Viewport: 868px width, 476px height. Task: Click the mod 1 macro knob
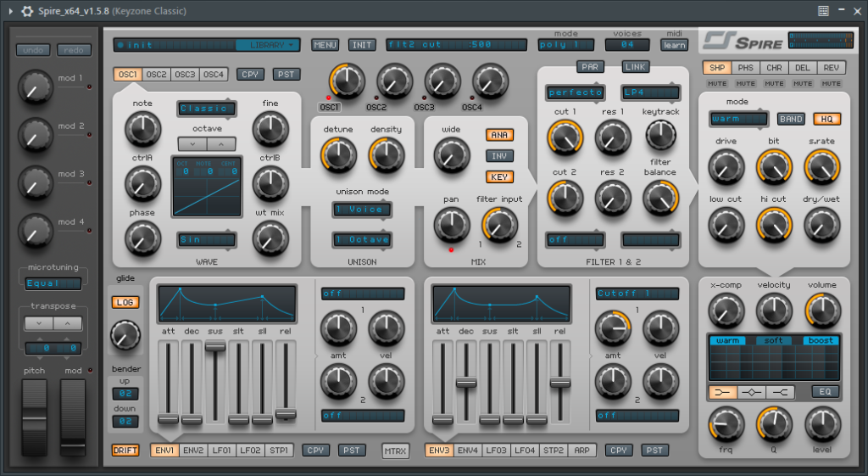(x=36, y=87)
